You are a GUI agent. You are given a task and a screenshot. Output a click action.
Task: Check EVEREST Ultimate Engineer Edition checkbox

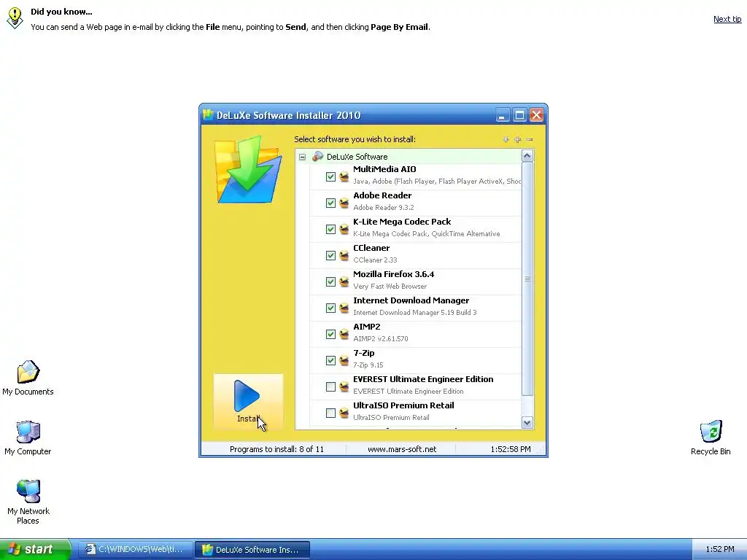click(330, 386)
